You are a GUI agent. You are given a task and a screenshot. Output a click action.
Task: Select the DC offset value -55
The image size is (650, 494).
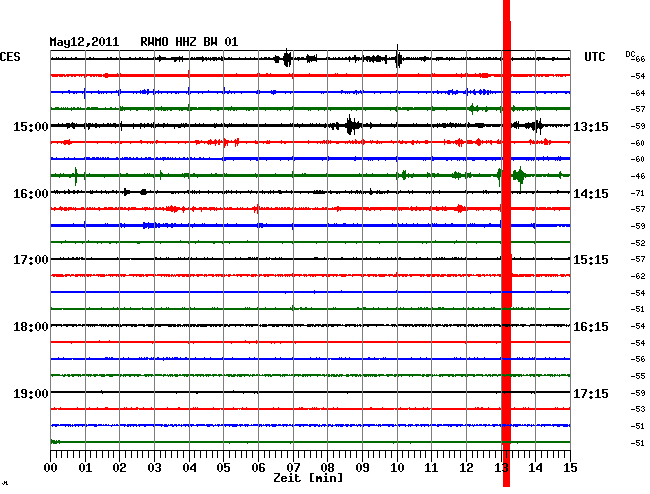click(x=638, y=376)
